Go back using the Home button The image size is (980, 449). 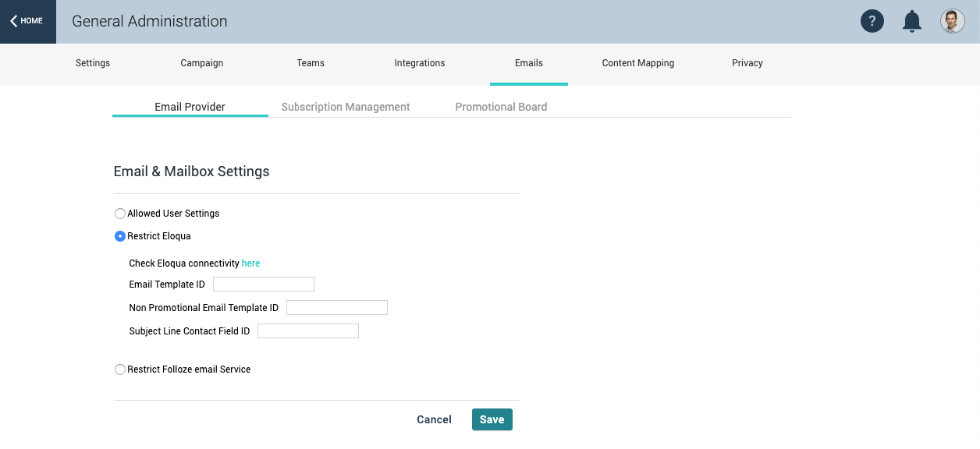(x=27, y=21)
